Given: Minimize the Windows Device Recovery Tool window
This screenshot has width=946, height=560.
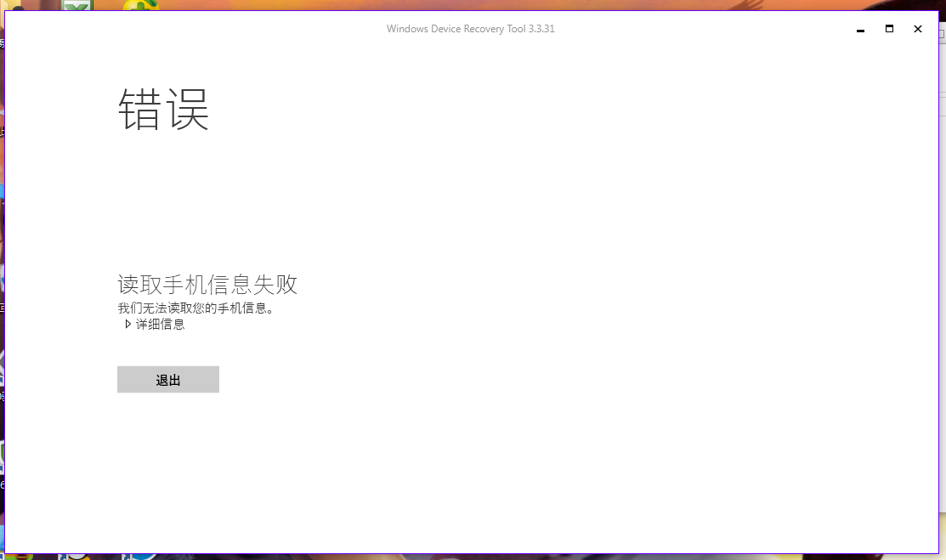Looking at the screenshot, I should tap(860, 29).
